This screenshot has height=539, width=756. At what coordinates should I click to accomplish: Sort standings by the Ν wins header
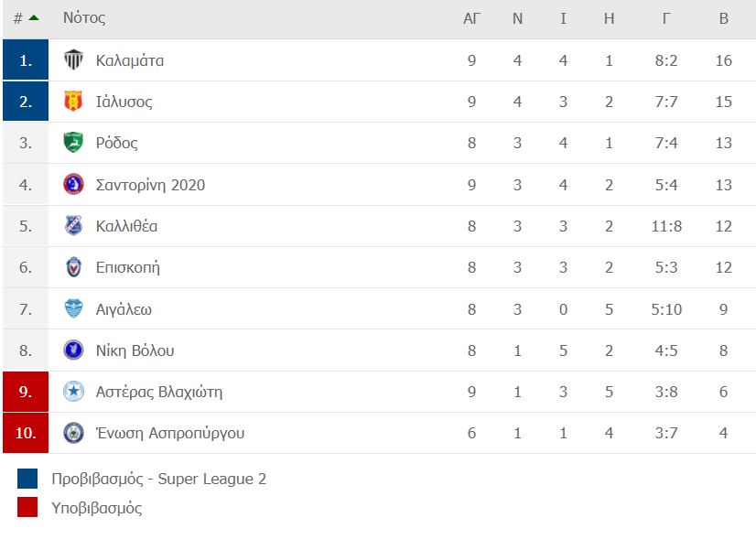coord(517,18)
